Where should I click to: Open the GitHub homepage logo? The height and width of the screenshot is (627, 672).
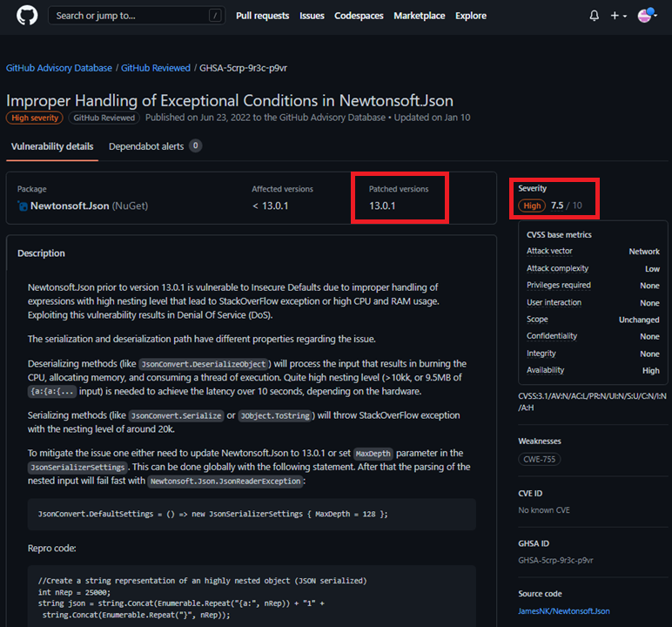(x=27, y=16)
